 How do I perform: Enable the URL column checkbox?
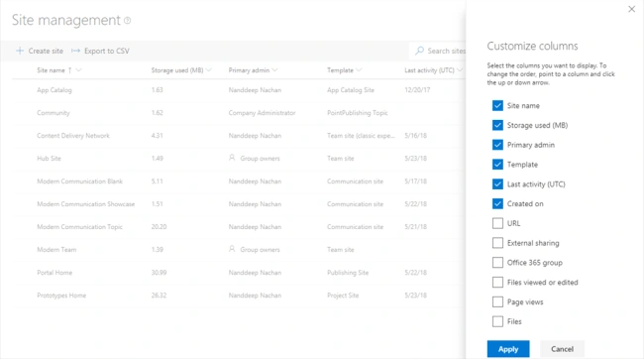pyautogui.click(x=497, y=223)
